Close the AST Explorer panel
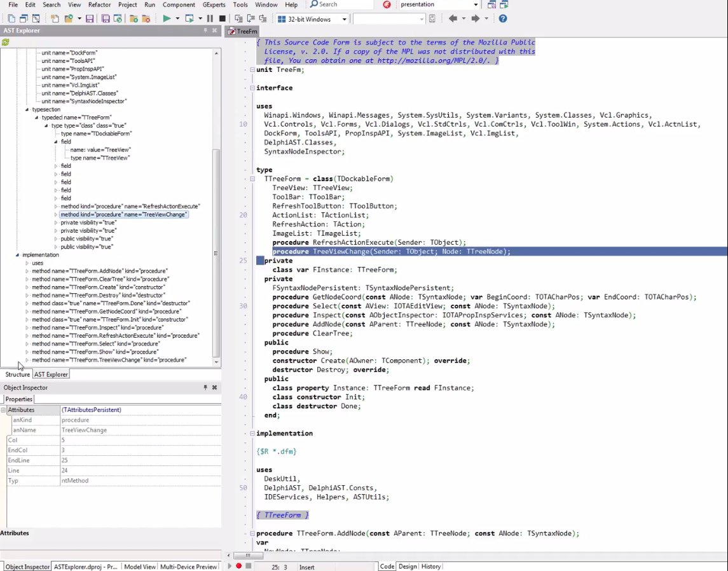Viewport: 728px width, 571px height. 214,31
